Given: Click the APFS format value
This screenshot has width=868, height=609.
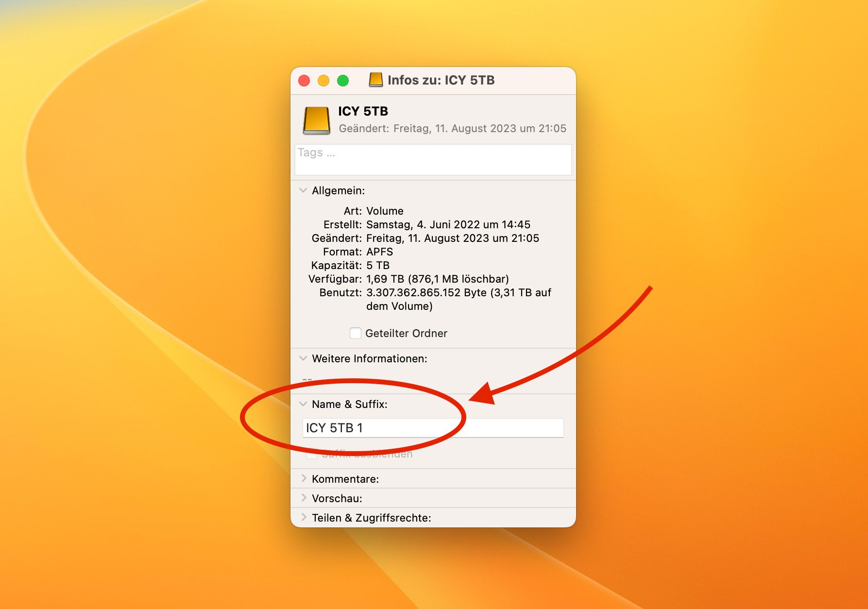Looking at the screenshot, I should (x=379, y=252).
